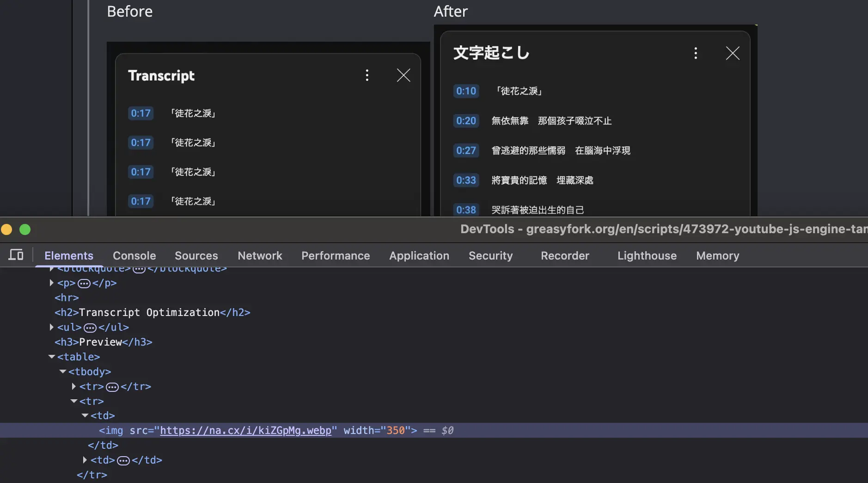
Task: Expand the collapsed p element
Action: click(51, 283)
